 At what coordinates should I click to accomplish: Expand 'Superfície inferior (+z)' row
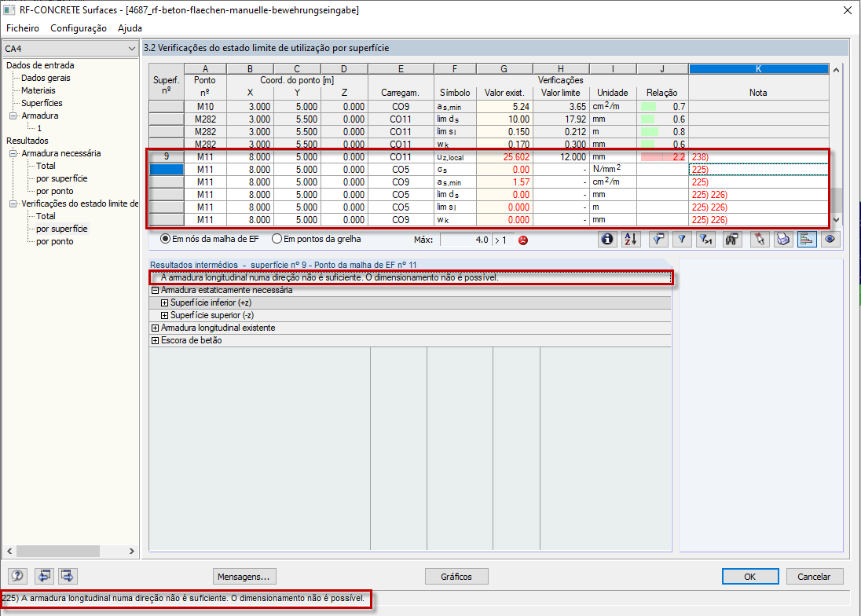coord(164,303)
